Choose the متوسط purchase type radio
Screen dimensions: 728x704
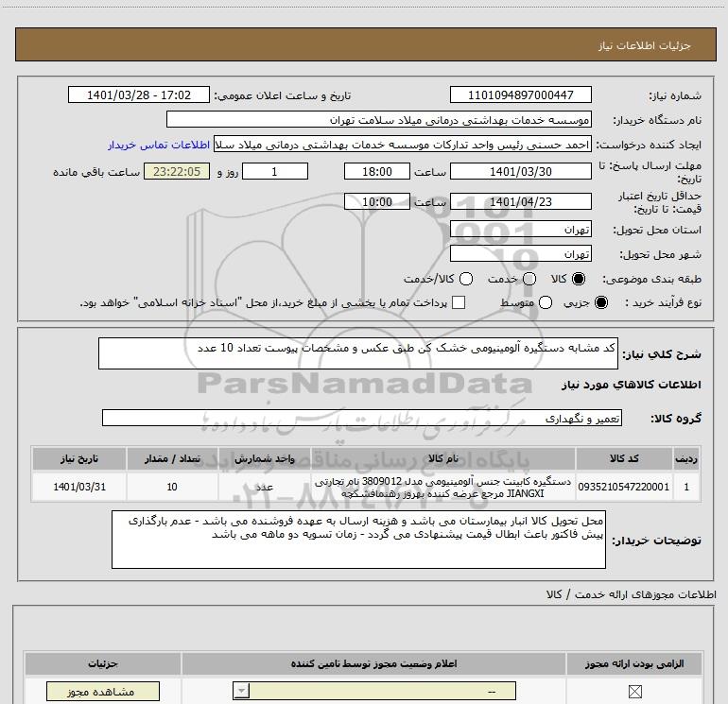(x=546, y=302)
